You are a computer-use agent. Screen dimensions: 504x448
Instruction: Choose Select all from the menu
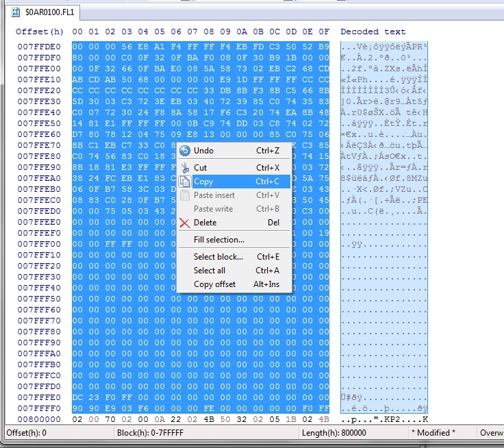235,271
